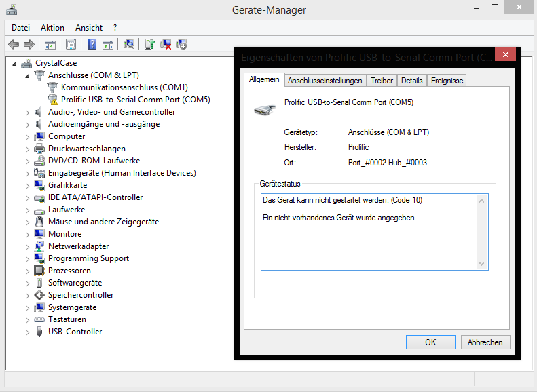
Task: Click the Gerätestatus scrollbar down arrow
Action: click(x=481, y=263)
